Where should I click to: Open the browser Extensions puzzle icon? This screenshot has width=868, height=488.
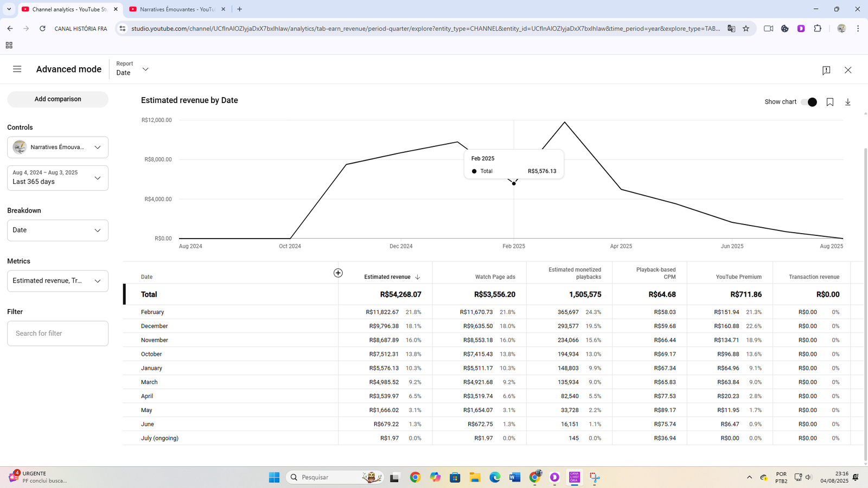point(818,29)
